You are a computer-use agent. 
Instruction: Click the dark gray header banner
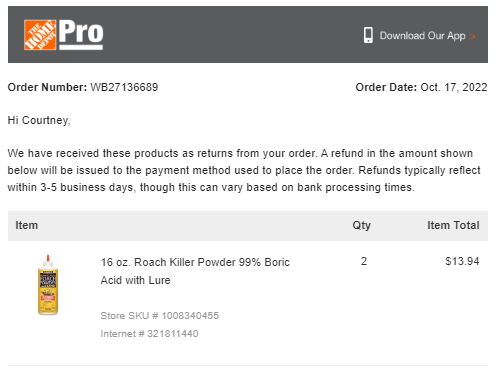coord(248,34)
